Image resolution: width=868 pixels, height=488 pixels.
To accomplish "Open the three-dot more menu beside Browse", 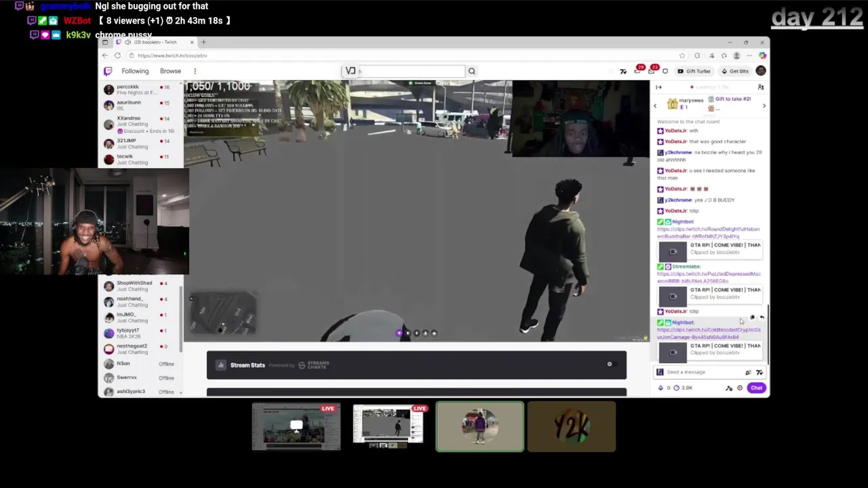I will (x=195, y=71).
